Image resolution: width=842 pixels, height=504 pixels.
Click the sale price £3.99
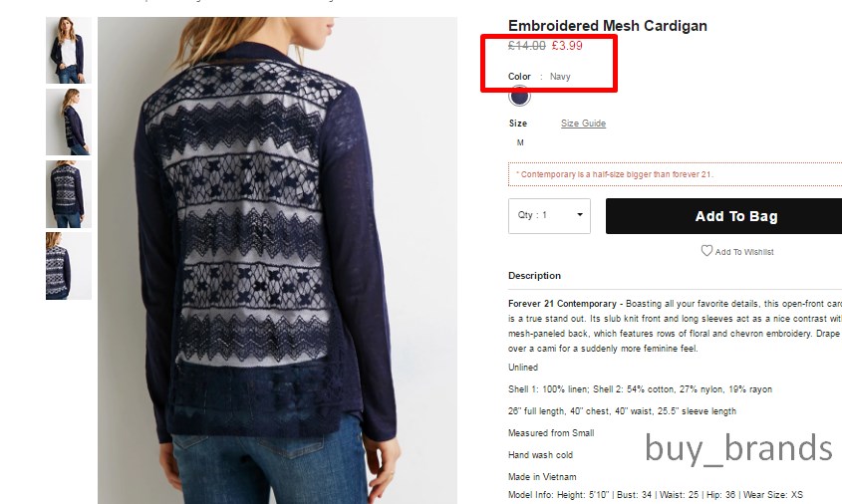click(567, 46)
